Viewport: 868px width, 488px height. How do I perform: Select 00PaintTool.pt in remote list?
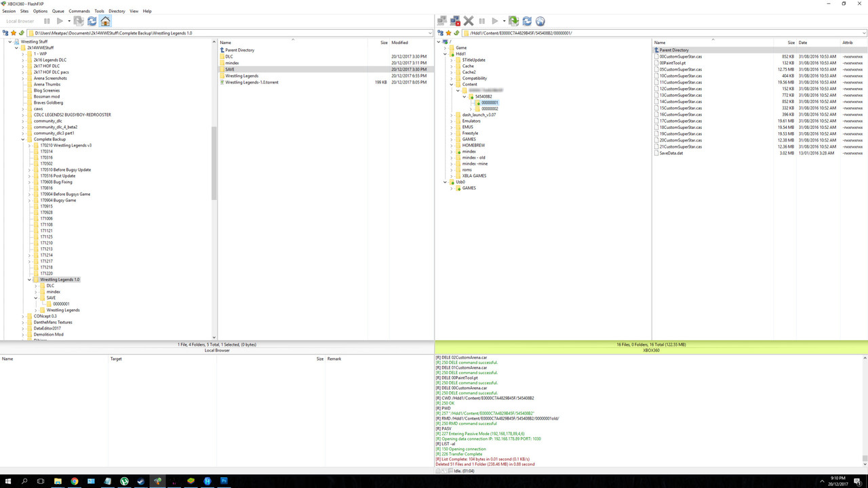pos(673,63)
